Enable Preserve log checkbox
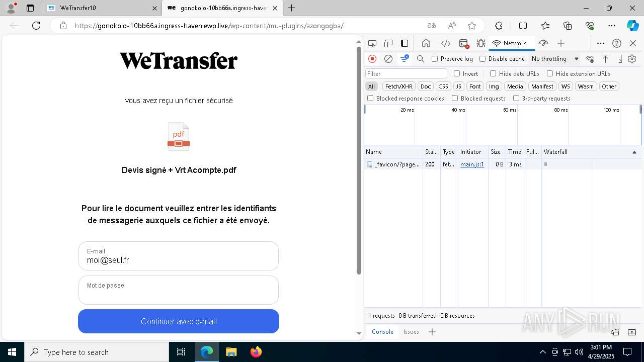644x362 pixels. (435, 59)
